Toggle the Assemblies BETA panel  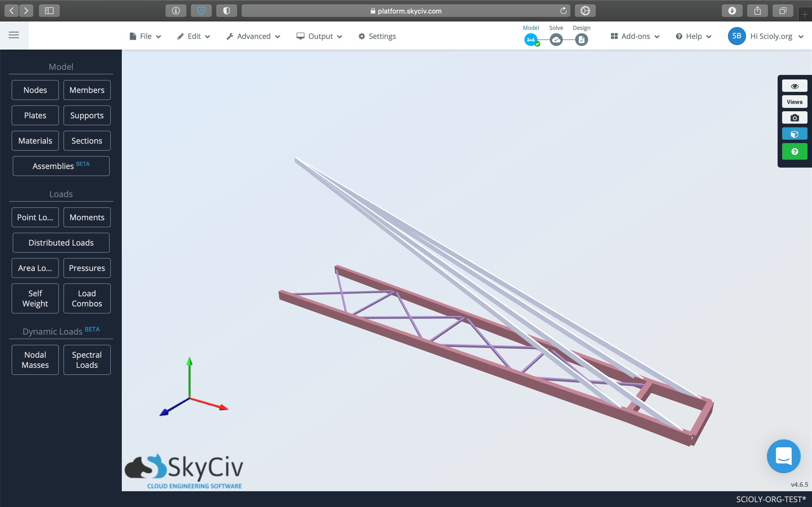click(61, 166)
